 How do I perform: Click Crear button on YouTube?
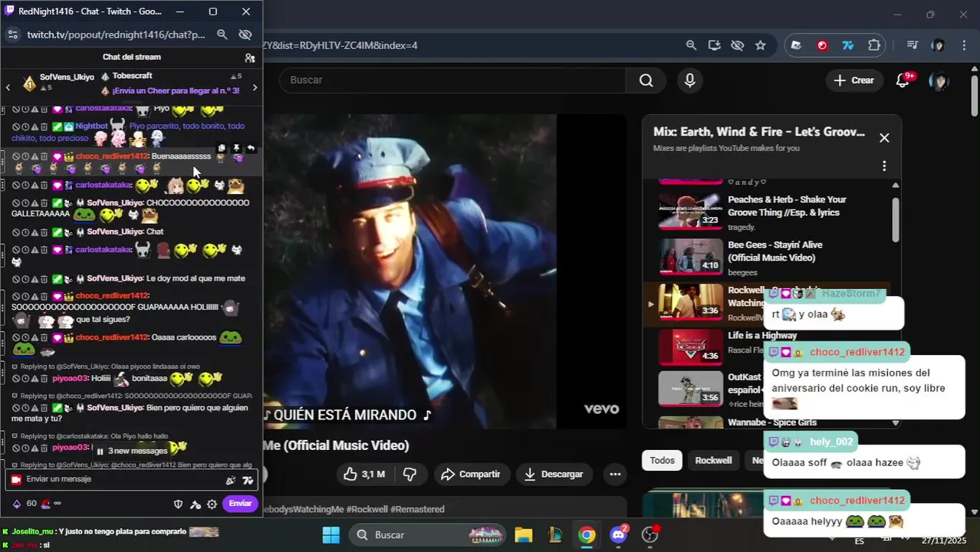coord(854,80)
